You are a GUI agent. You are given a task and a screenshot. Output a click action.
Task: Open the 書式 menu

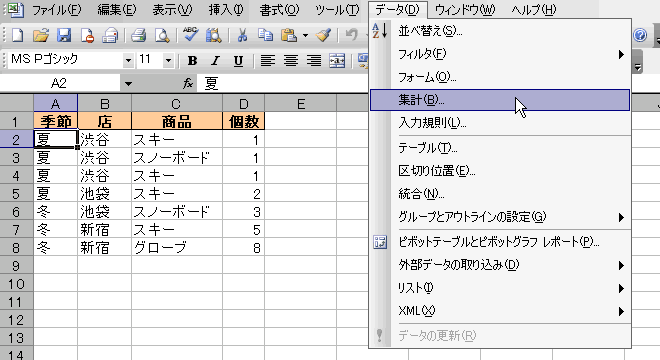279,9
